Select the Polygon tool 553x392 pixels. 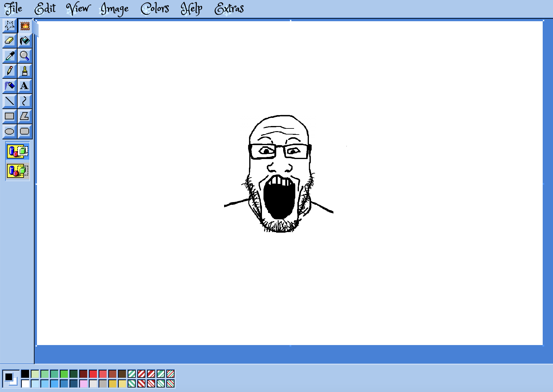25,116
